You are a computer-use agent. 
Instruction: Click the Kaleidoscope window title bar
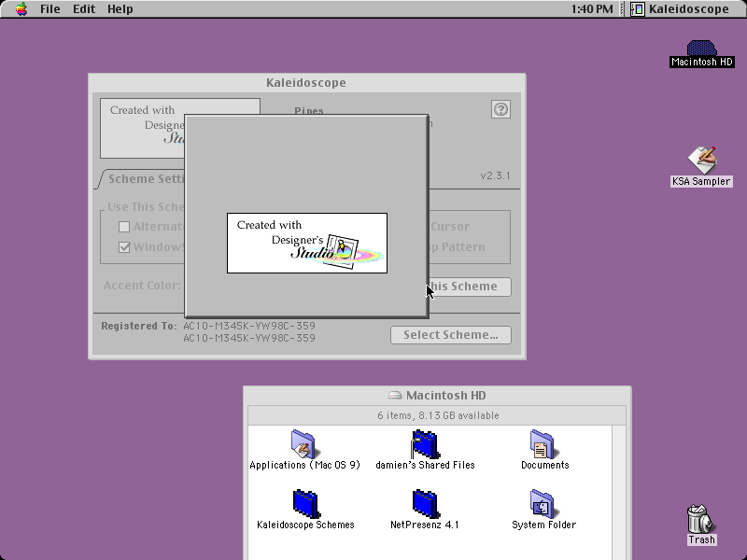point(307,83)
